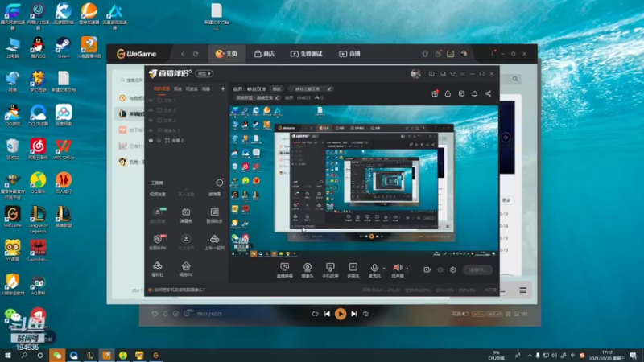Toggle visibility of source 文本 3
This screenshot has height=362, width=644.
(x=151, y=110)
